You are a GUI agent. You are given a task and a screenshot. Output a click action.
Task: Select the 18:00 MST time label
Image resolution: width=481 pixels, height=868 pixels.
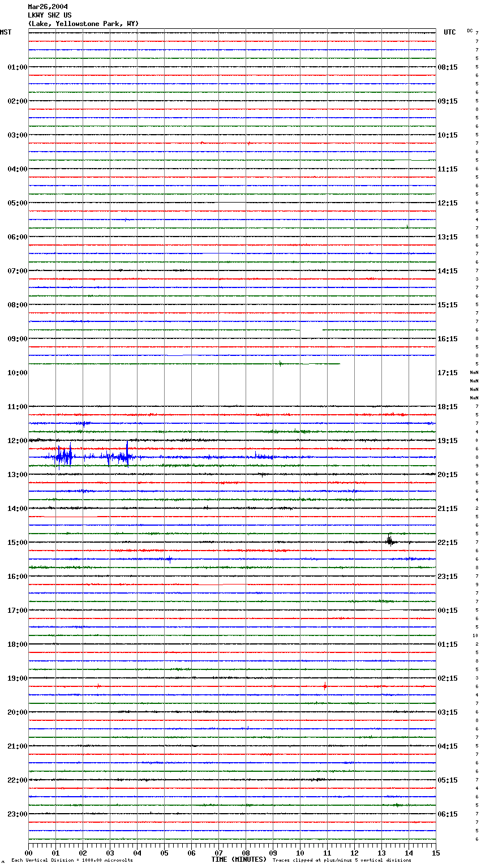pyautogui.click(x=18, y=644)
